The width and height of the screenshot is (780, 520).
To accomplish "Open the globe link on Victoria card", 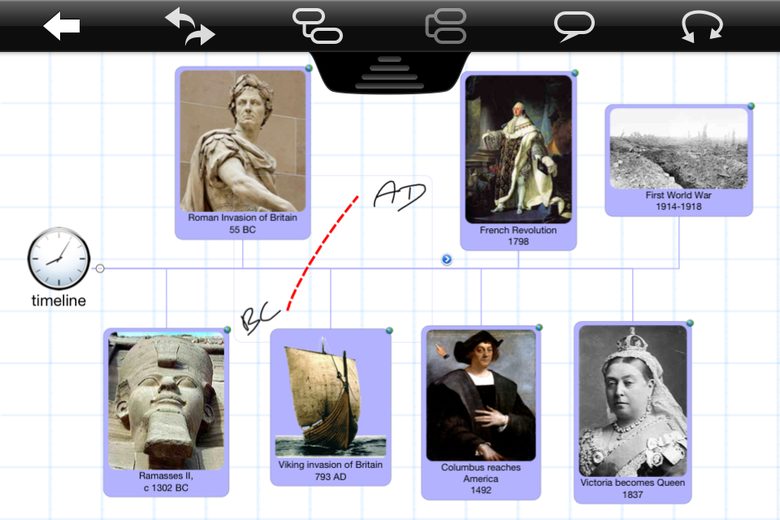I will coord(689,323).
